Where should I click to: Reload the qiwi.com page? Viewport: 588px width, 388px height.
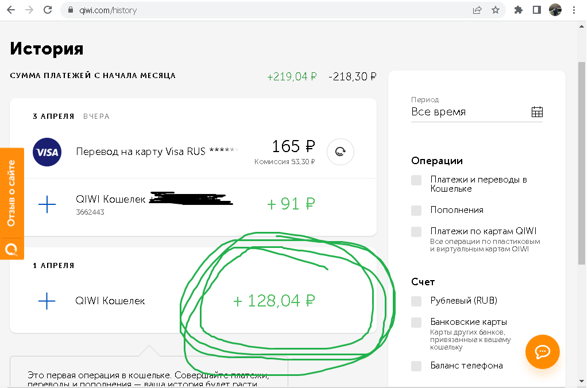48,10
